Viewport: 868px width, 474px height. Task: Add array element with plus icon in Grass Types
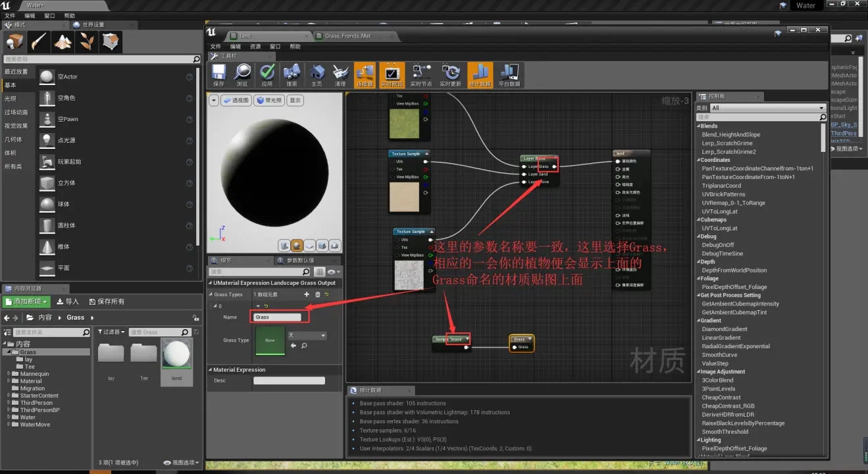(x=307, y=294)
